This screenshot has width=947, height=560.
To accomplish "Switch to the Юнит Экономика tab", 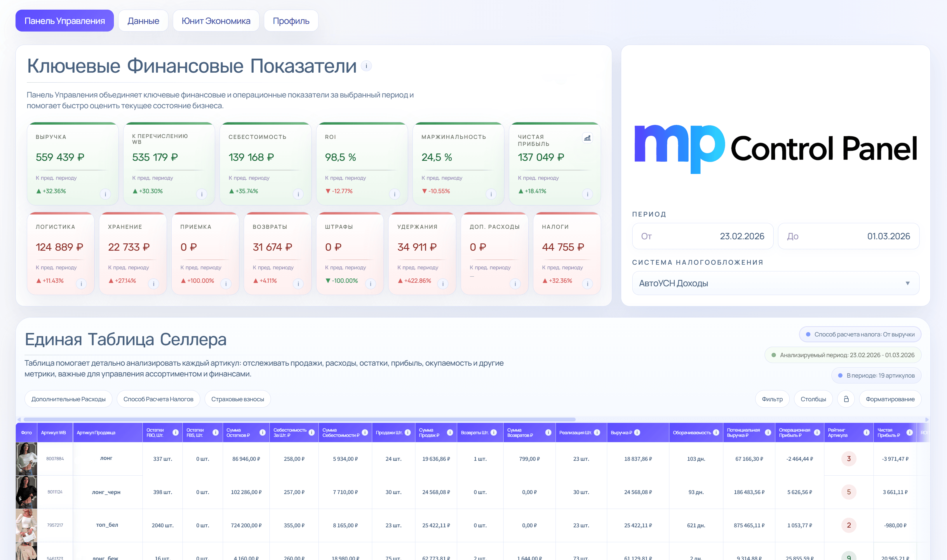I will 216,21.
